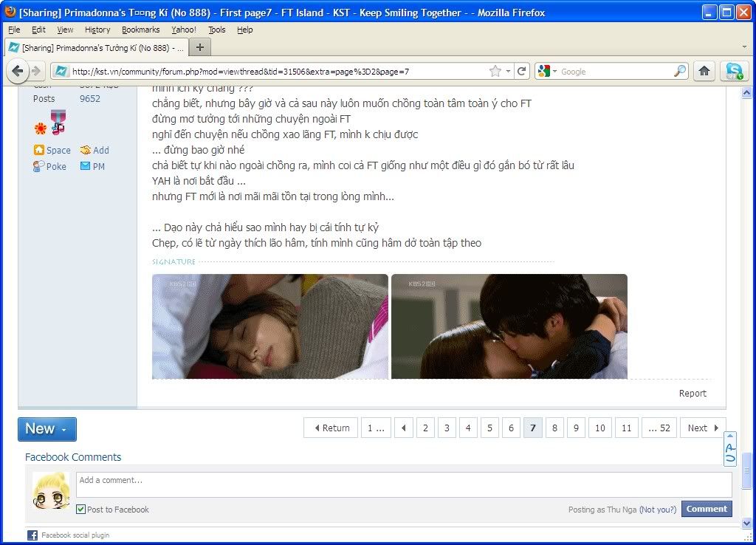756x545 pixels.
Task: Click the blue Comment button
Action: point(707,509)
